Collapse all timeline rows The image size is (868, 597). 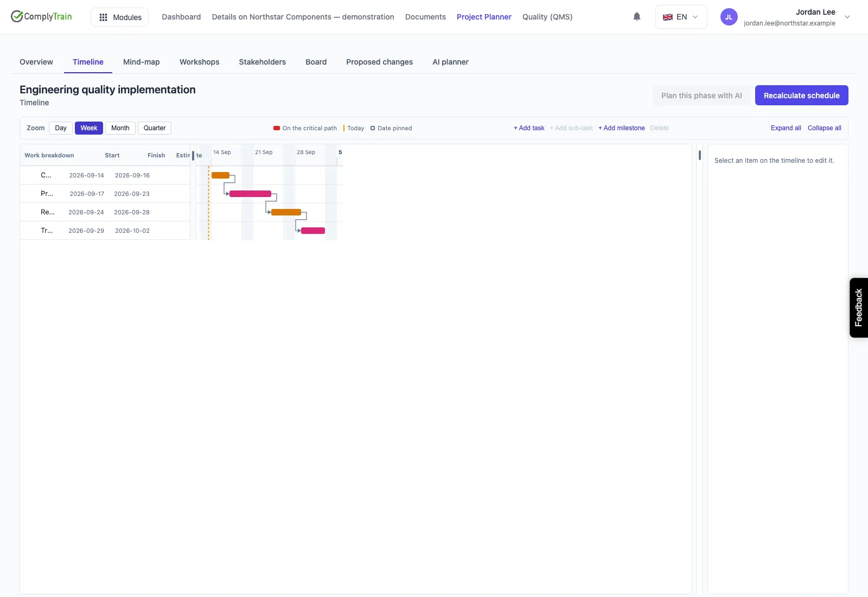825,128
